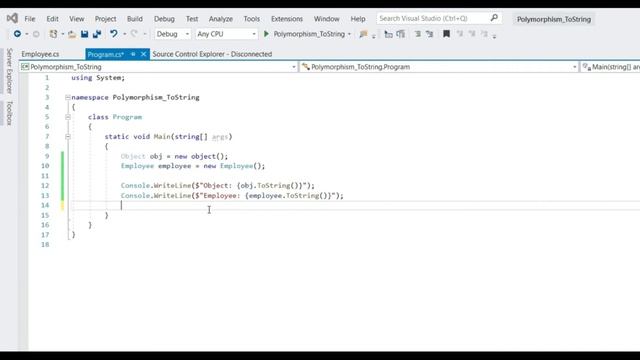
Task: Open the project scope dropdown Polymorphism_ToString
Action: [x=158, y=67]
